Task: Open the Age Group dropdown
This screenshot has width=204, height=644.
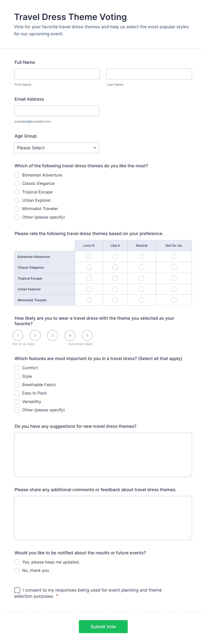Action: tap(57, 148)
